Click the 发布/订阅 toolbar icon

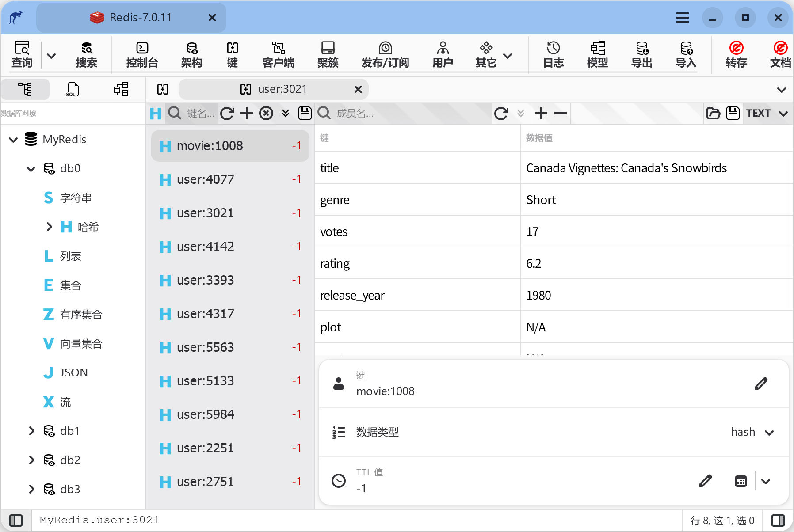[x=385, y=54]
